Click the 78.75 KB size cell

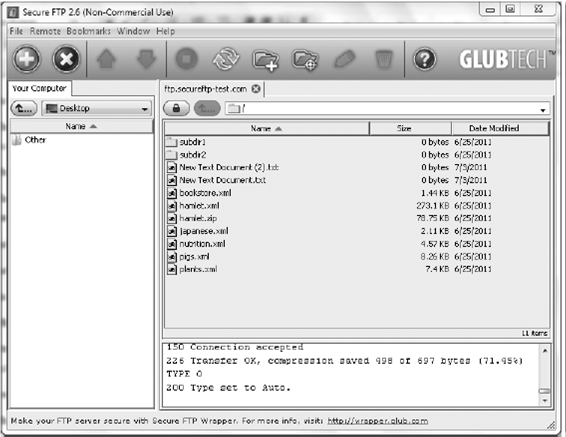(x=432, y=218)
